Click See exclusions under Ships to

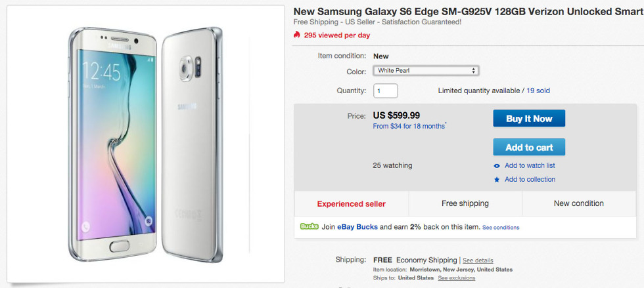(457, 278)
